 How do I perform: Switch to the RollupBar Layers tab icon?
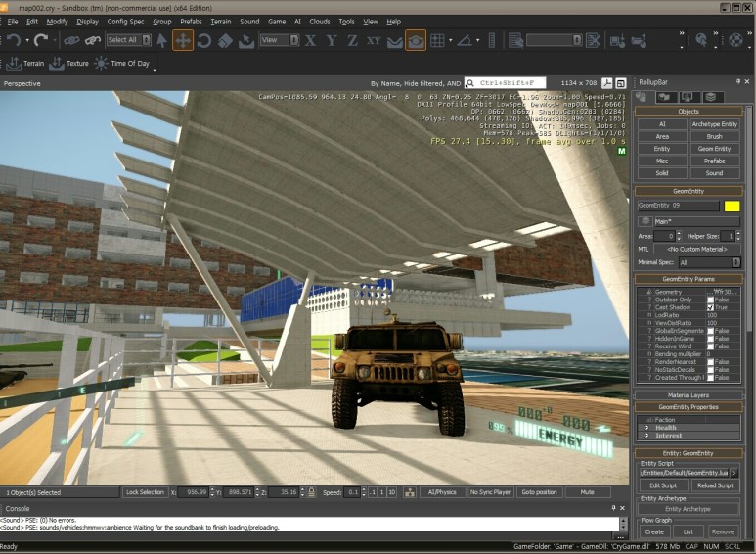(710, 97)
